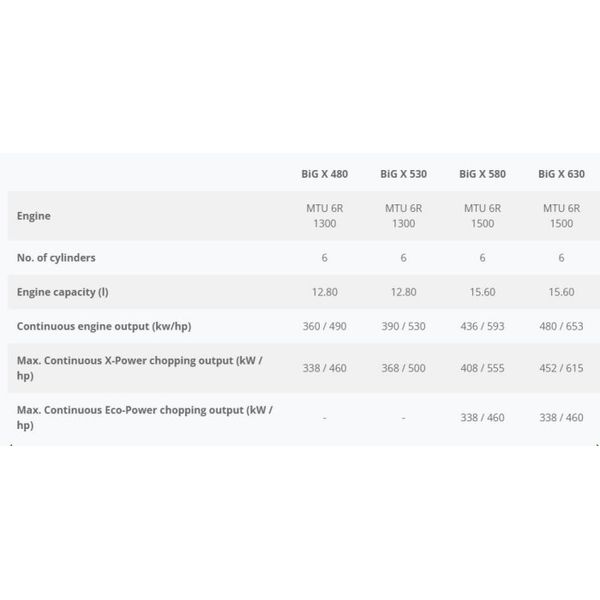Select BiG X 580 engine capacity 15.60
Image resolution: width=600 pixels, height=600 pixels.
pos(483,292)
